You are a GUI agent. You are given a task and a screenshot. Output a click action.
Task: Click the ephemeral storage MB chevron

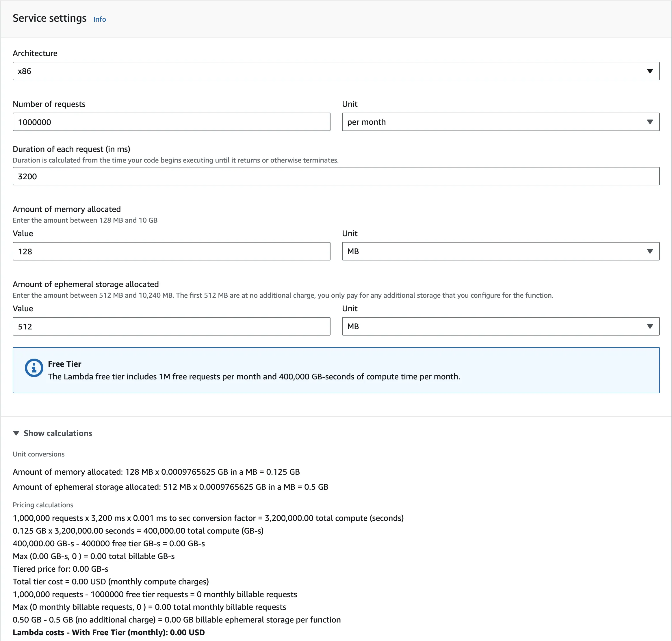tap(650, 326)
